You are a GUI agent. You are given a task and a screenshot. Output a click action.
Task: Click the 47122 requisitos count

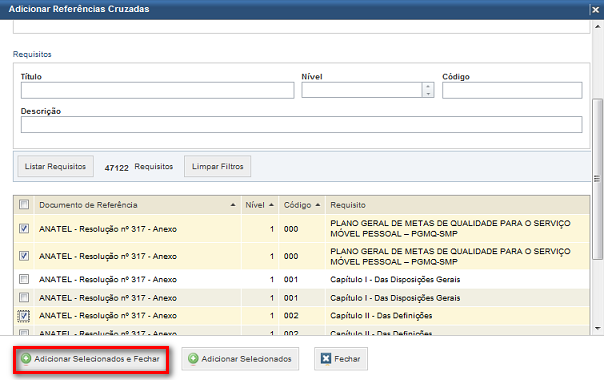tap(116, 168)
